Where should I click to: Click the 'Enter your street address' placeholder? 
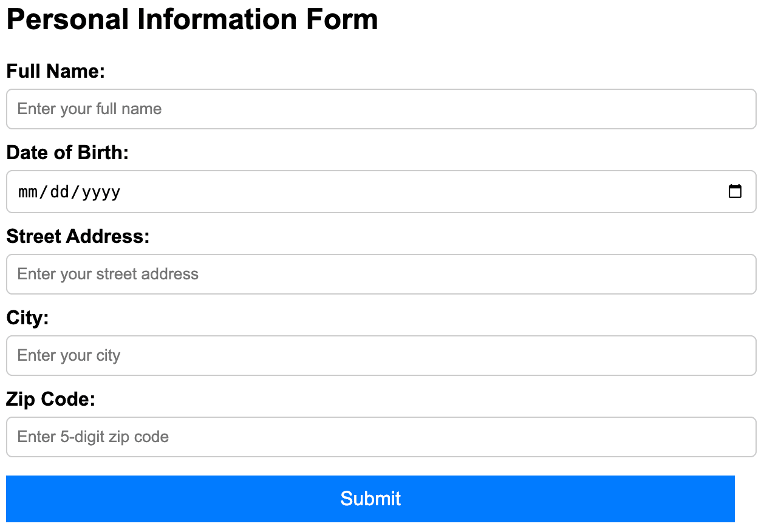[x=108, y=275]
